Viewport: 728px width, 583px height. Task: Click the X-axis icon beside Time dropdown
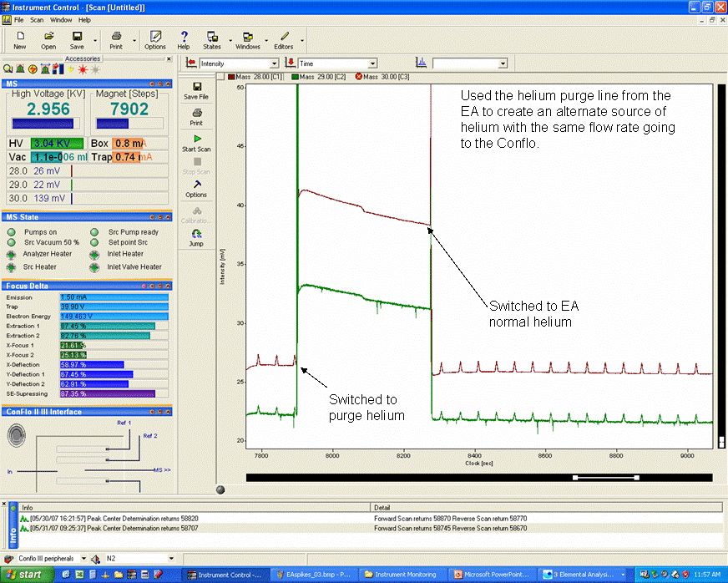(291, 63)
